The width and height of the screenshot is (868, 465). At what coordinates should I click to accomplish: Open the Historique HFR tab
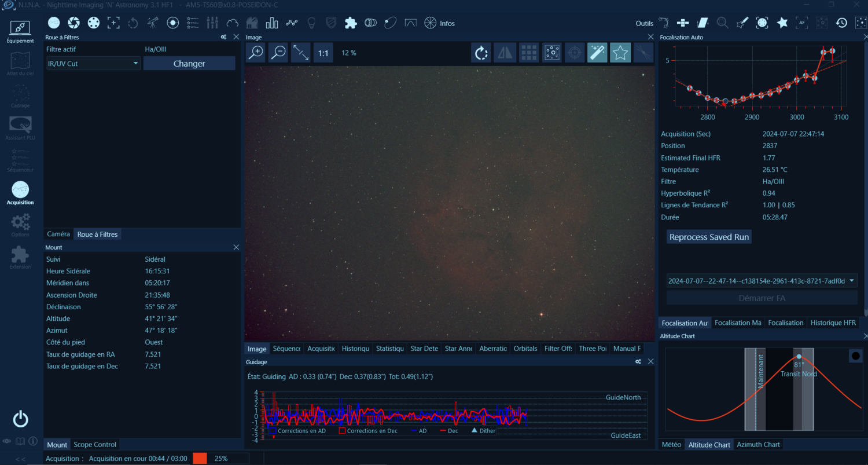pos(833,323)
